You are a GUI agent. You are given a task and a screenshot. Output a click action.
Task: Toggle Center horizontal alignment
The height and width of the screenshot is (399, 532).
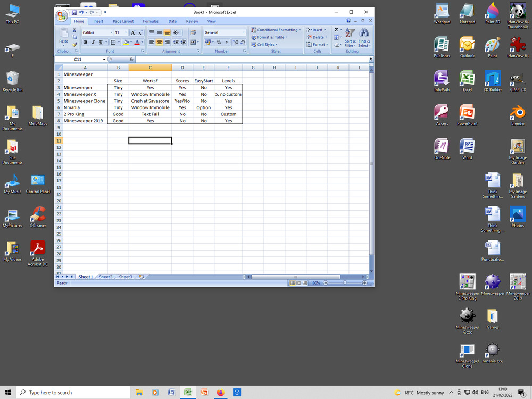[159, 43]
